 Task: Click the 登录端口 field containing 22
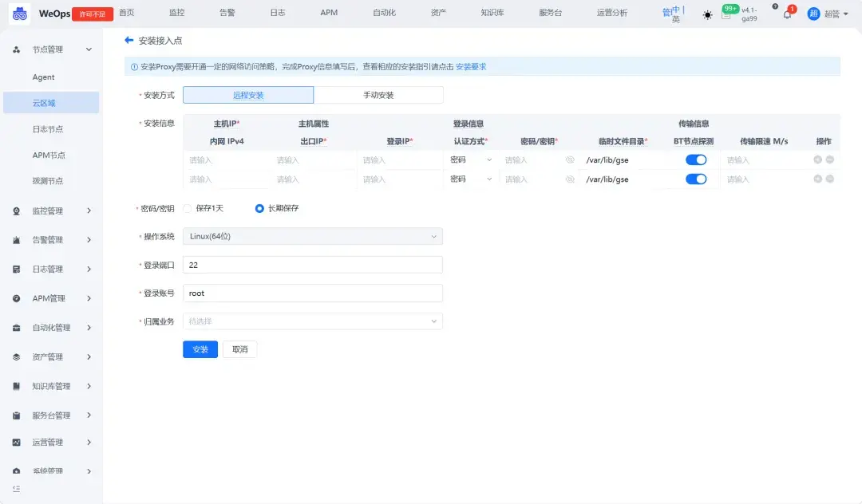point(312,265)
